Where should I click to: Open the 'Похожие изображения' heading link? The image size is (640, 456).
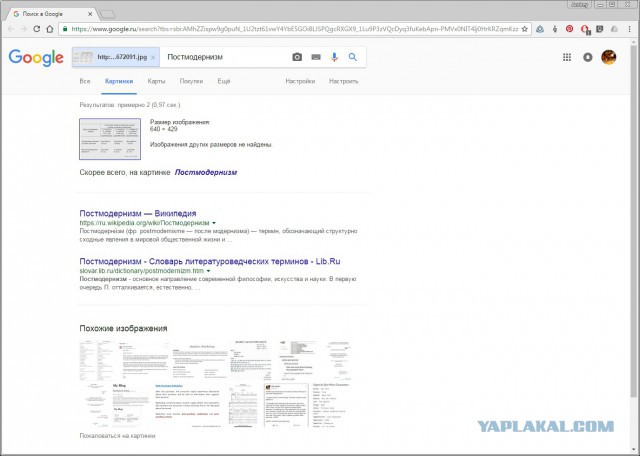123,328
